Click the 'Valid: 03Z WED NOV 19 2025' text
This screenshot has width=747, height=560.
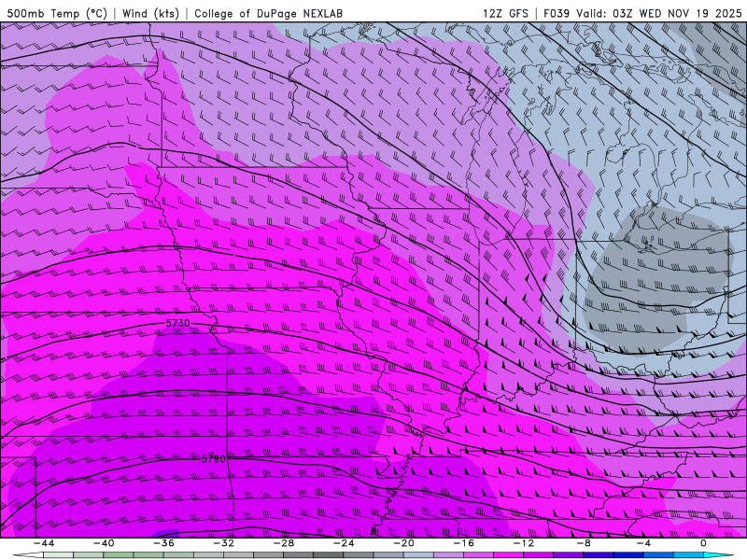(x=659, y=13)
